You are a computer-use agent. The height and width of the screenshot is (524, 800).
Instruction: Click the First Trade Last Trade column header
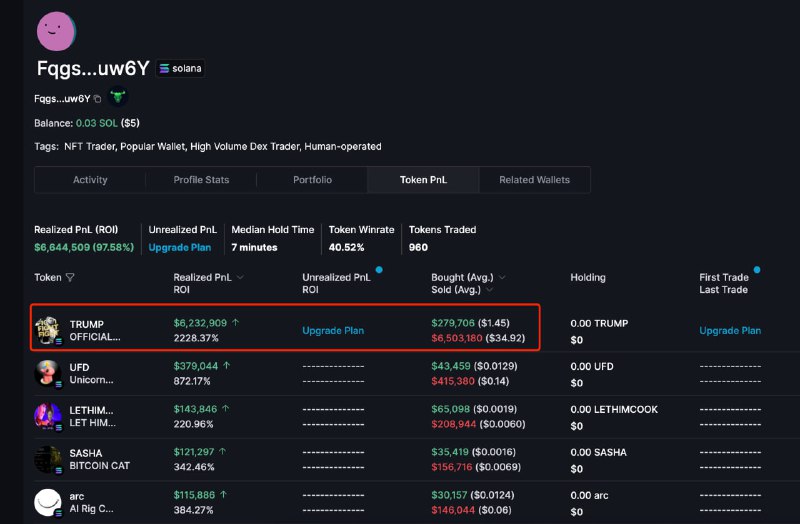click(x=724, y=284)
